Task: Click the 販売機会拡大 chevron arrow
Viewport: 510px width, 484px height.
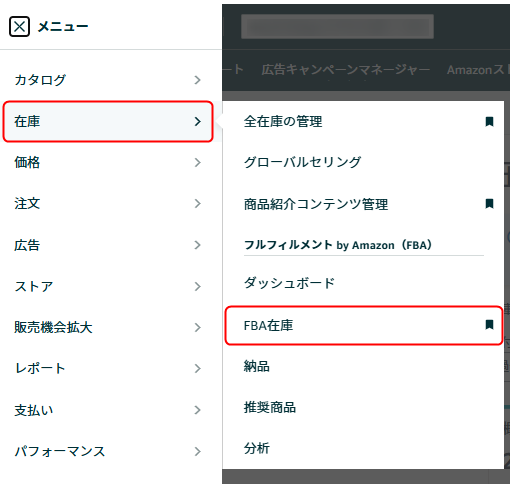Action: click(198, 327)
